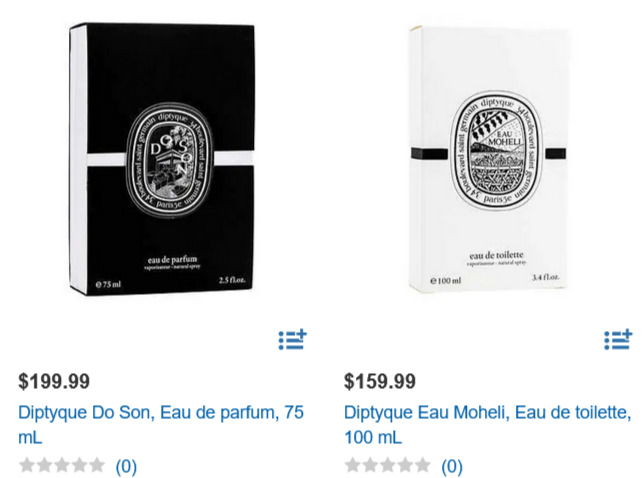Open the white Eau Moheli box image

pyautogui.click(x=489, y=158)
